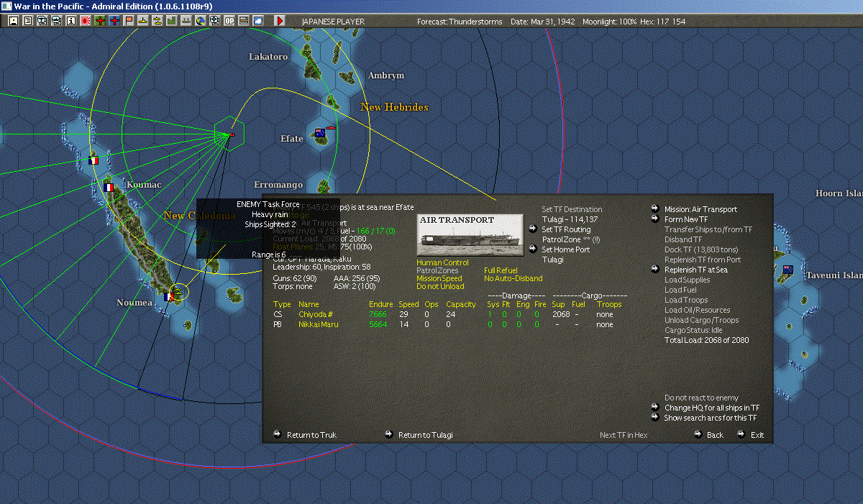The image size is (863, 504).
Task: Toggle Full Refuel setting
Action: [x=501, y=270]
